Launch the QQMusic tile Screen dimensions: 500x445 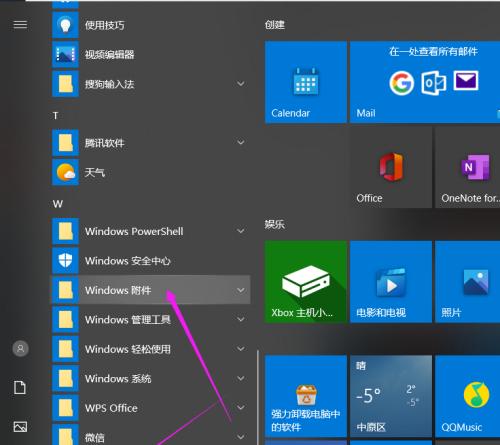click(467, 396)
